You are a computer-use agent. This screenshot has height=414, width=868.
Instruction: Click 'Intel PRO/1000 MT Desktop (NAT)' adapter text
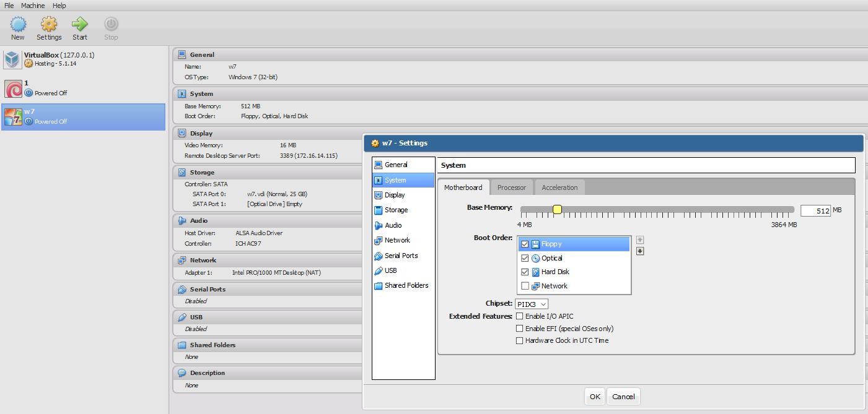tap(276, 272)
